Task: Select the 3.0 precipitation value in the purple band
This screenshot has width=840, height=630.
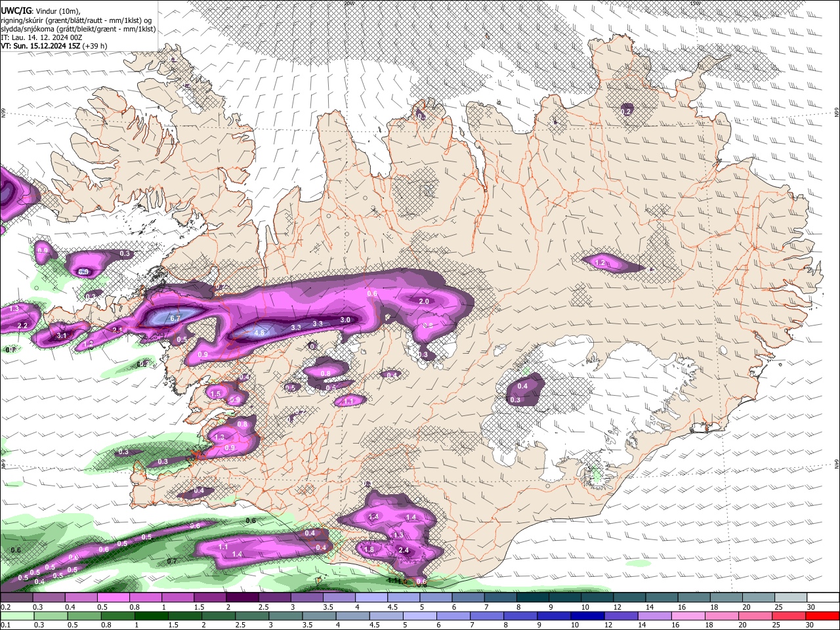Action: click(x=345, y=320)
